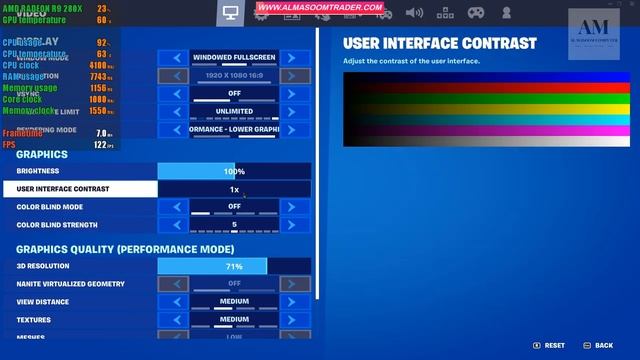Select the Color Blind Strength row label

pos(57,225)
